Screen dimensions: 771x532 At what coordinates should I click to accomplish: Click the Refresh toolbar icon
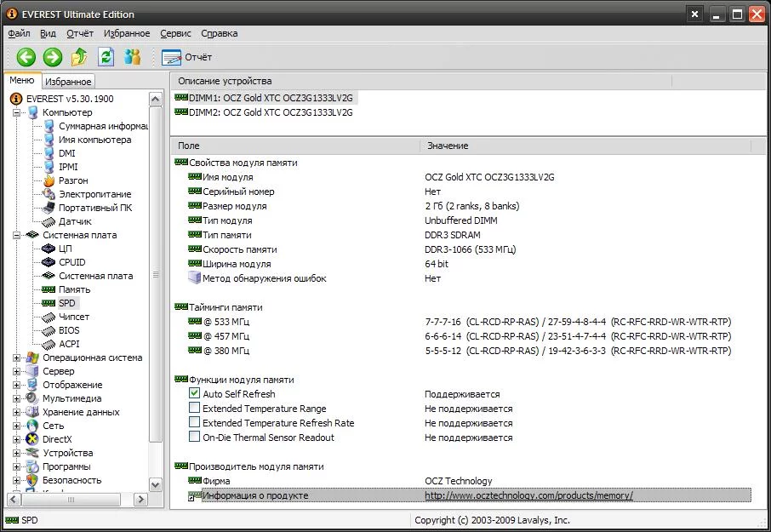tap(106, 57)
